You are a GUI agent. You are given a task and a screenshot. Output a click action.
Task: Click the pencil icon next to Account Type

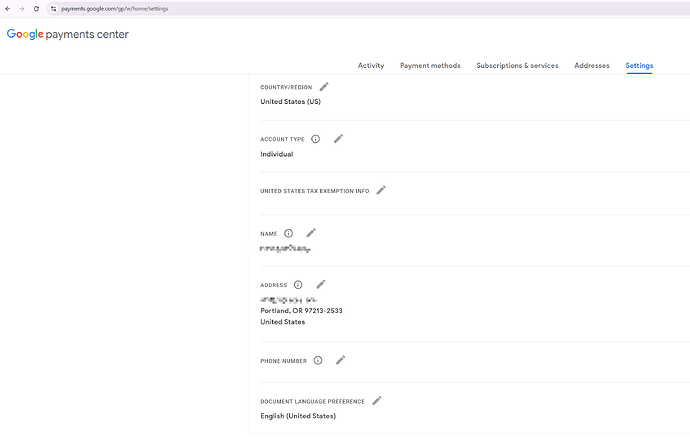(x=338, y=139)
